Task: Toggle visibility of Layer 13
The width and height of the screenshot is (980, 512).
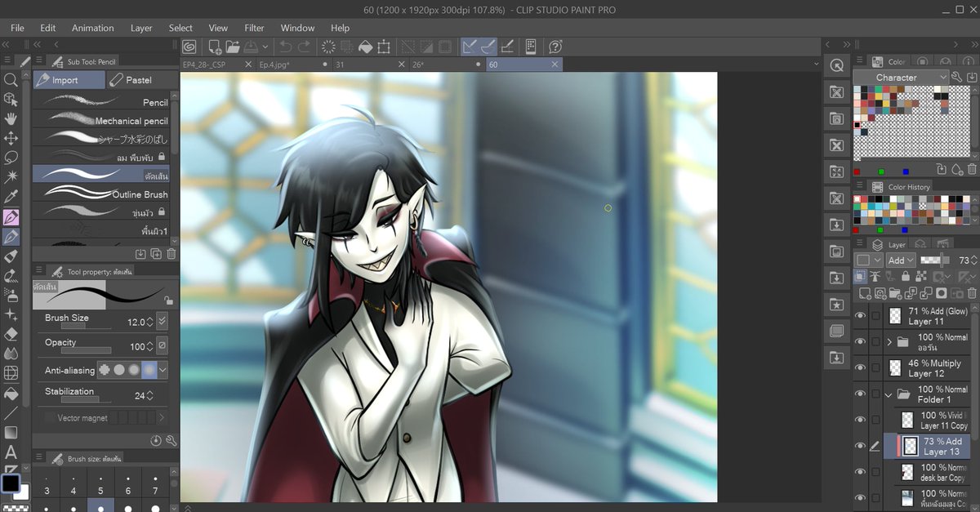Action: pos(860,446)
